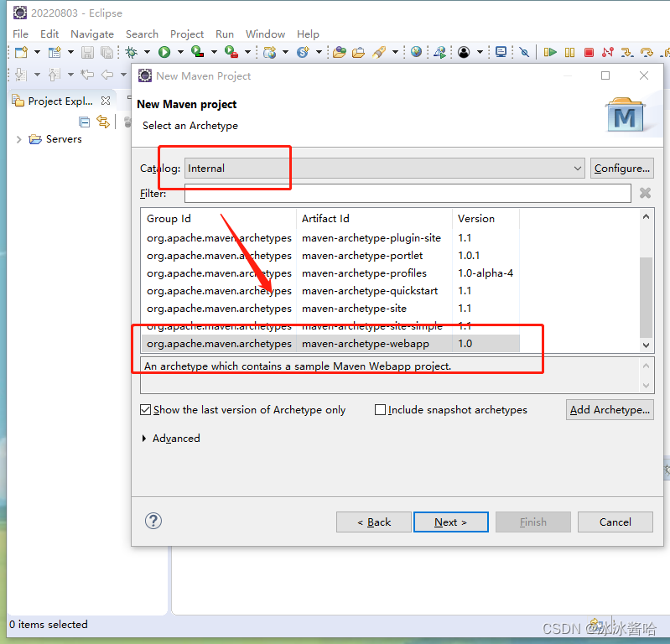The width and height of the screenshot is (670, 644).
Task: Click the Disconnect debug icon
Action: click(x=608, y=52)
